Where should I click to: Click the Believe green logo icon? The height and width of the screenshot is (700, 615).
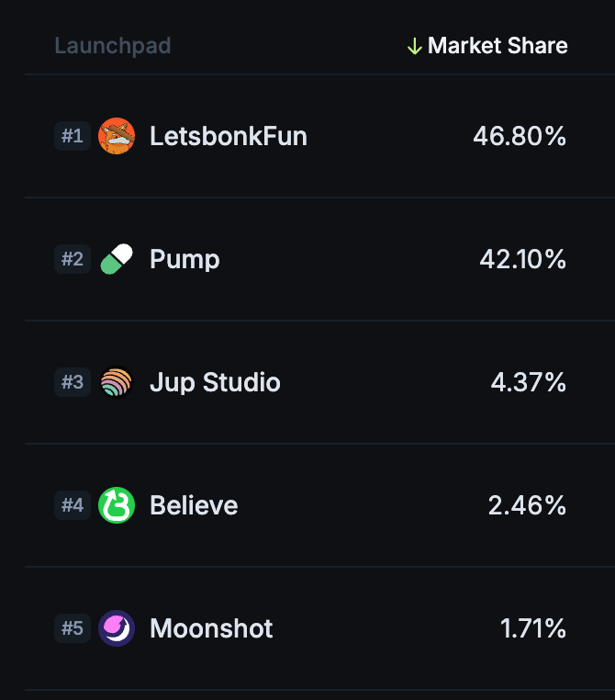pyautogui.click(x=117, y=505)
